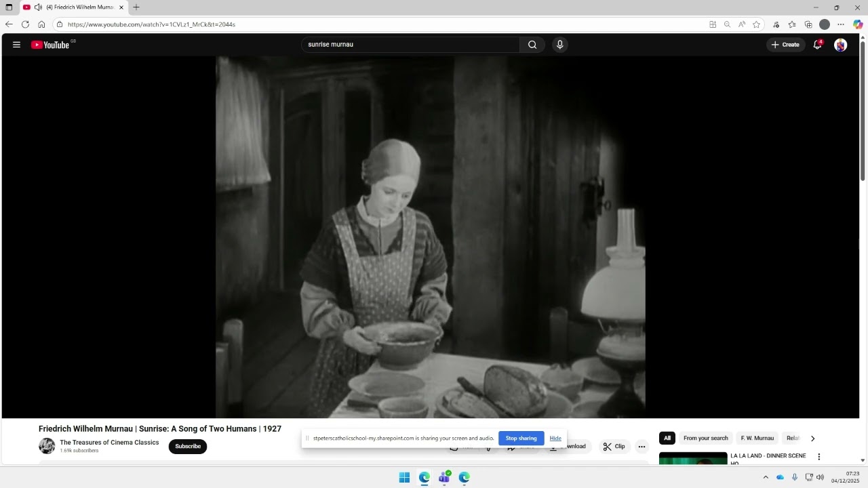The width and height of the screenshot is (868, 488).
Task: Start voice search with microphone icon
Action: pos(559,45)
